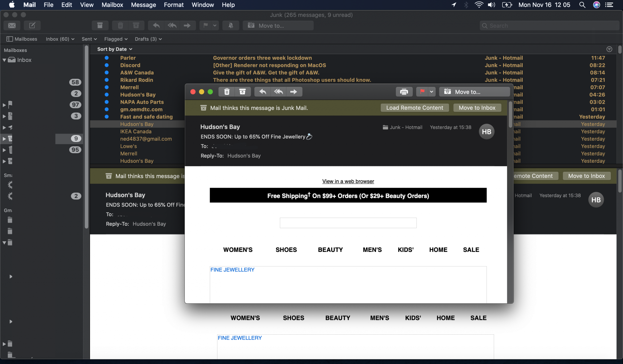Click the filter icon in the message list header
Screen dimensions: 623x364
609,49
